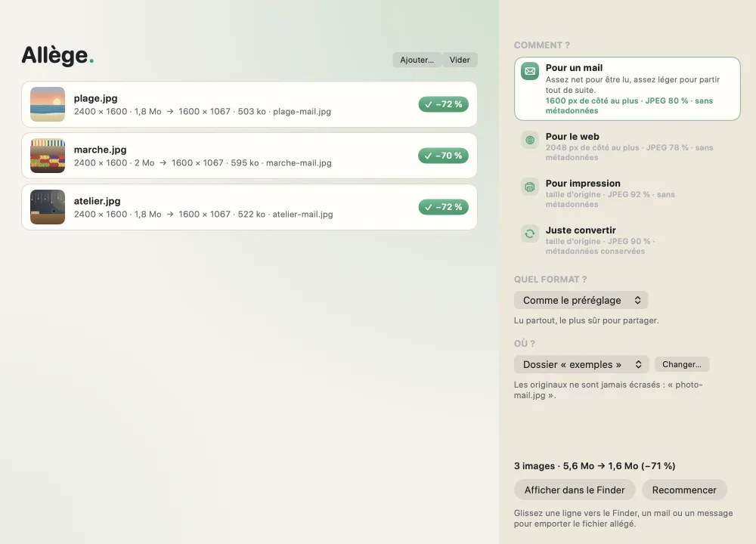The image size is (756, 544).
Task: Select the "Pour impression" preset
Action: click(x=627, y=193)
